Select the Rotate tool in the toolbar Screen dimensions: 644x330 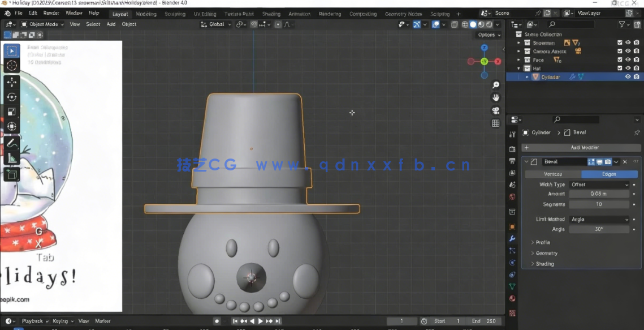pyautogui.click(x=11, y=97)
